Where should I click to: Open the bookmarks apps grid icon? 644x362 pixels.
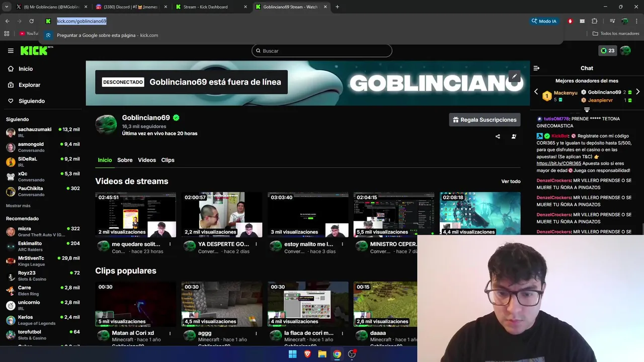point(7,34)
